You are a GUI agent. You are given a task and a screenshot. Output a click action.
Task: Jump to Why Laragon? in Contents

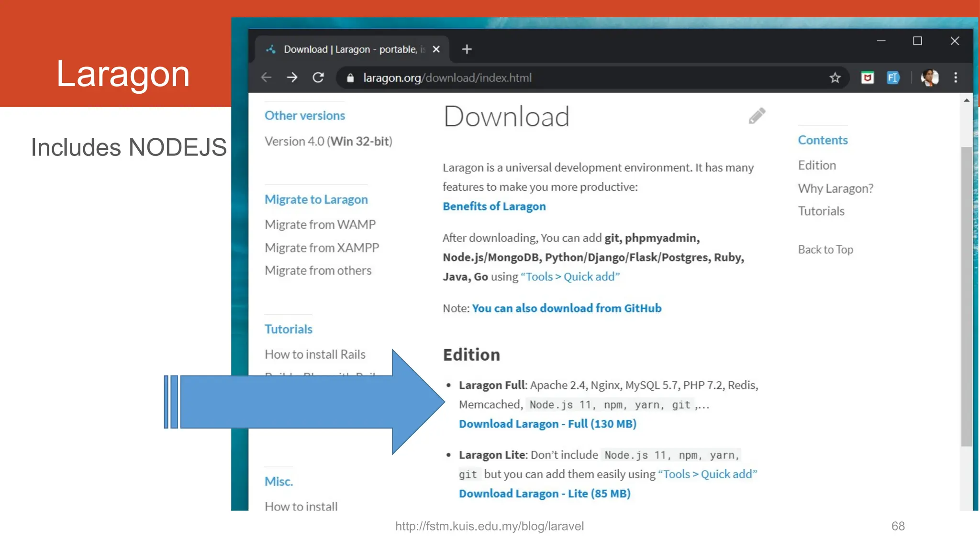835,188
